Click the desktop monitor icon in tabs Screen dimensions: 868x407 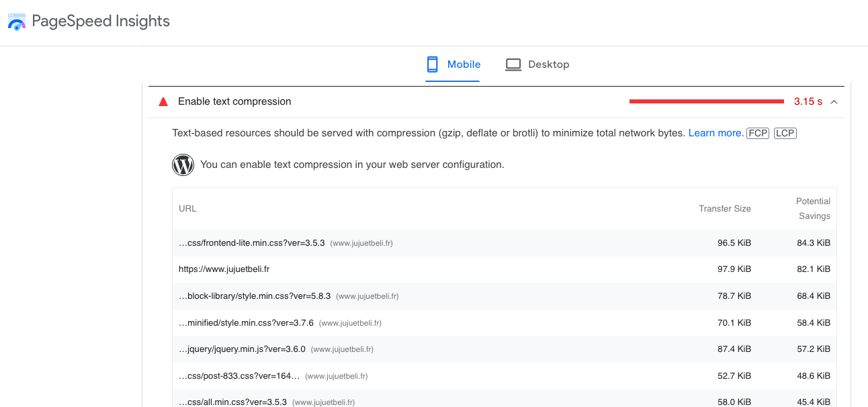click(513, 64)
